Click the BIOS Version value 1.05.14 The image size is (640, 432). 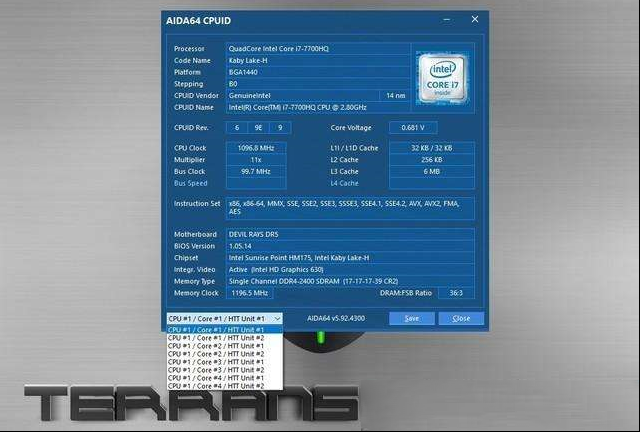pyautogui.click(x=350, y=246)
